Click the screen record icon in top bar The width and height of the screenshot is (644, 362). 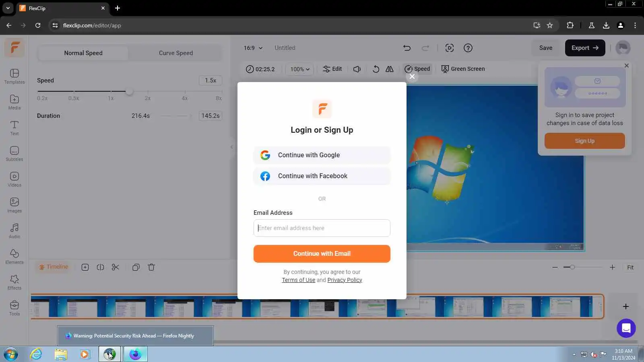click(x=450, y=48)
